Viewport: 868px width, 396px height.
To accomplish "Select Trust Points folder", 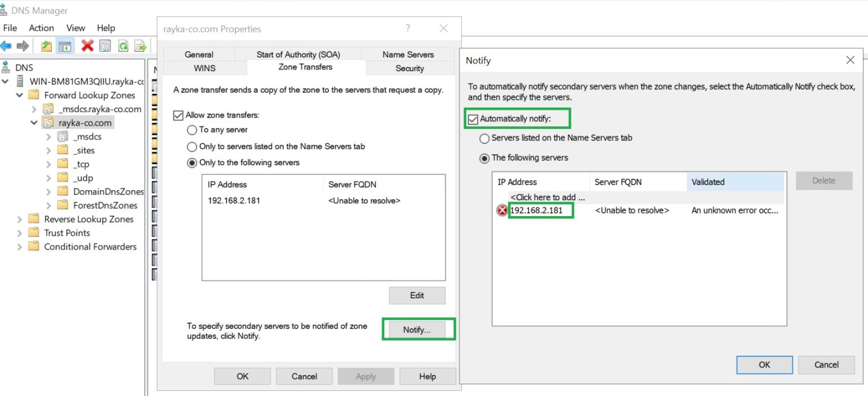I will (67, 233).
